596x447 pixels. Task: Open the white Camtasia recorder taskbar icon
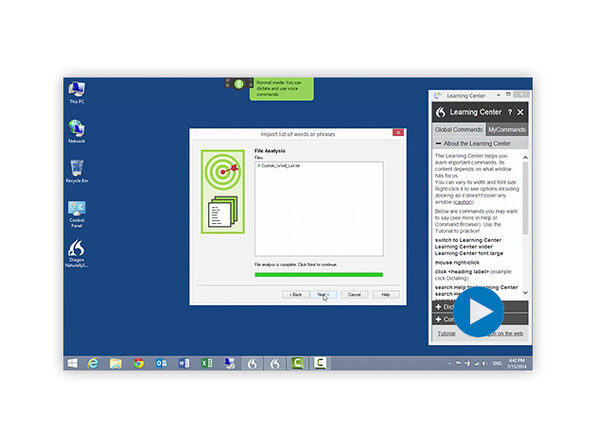pos(320,363)
